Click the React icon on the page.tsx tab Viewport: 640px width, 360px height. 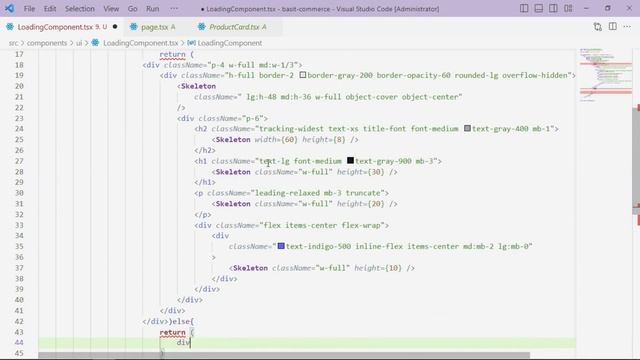pos(133,27)
